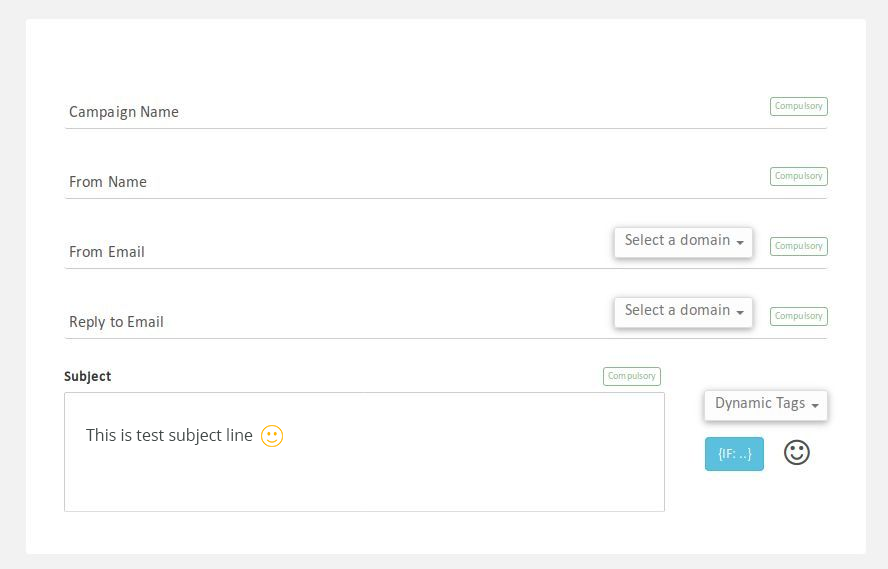Focus the From Email field
The width and height of the screenshot is (888, 569).
point(339,252)
